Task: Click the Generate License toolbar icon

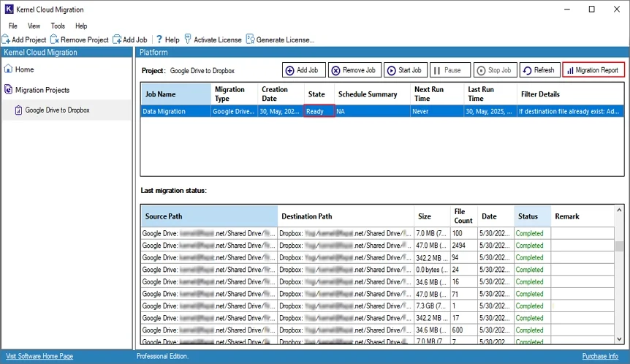Action: click(250, 39)
